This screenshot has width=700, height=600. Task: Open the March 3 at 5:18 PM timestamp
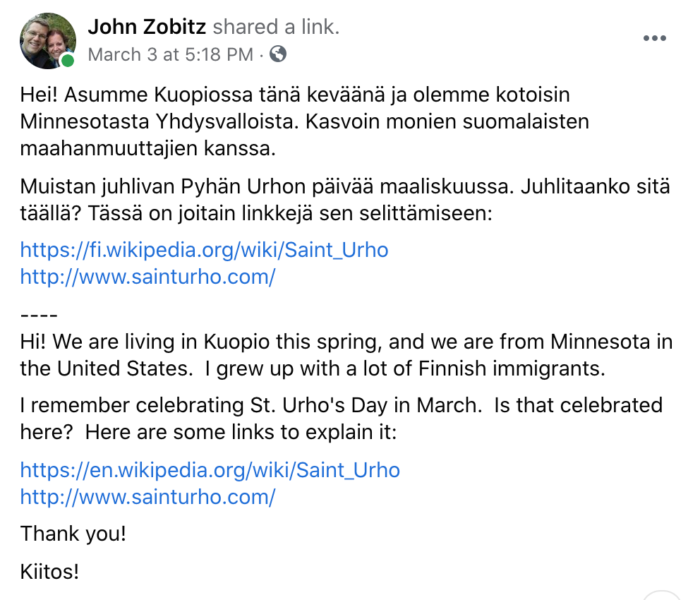pyautogui.click(x=171, y=54)
